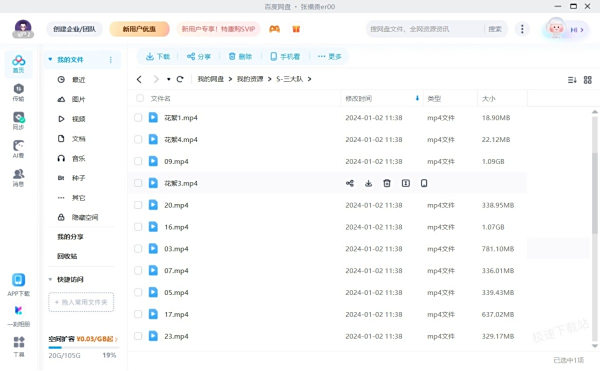Click the video icon of 花絮1.mp4

tap(153, 117)
